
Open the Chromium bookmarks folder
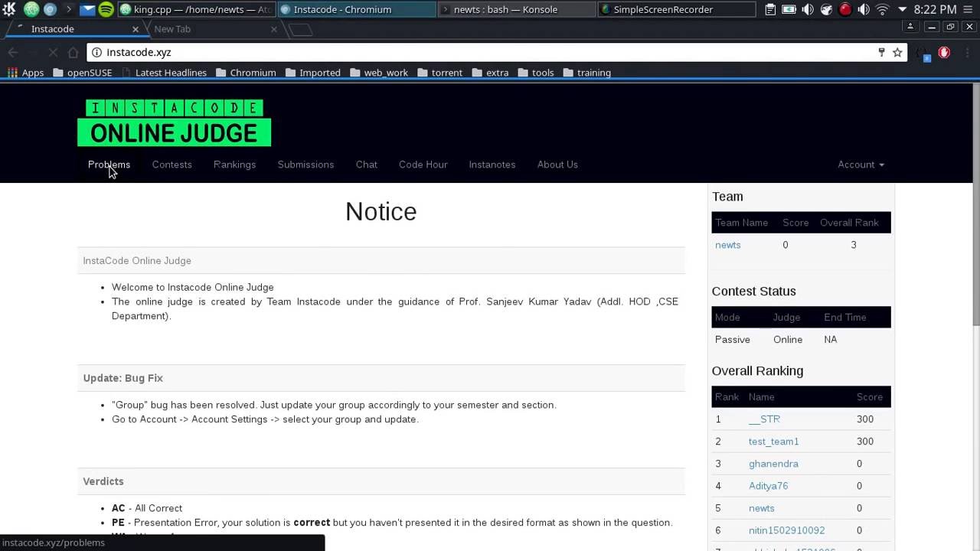coord(245,73)
